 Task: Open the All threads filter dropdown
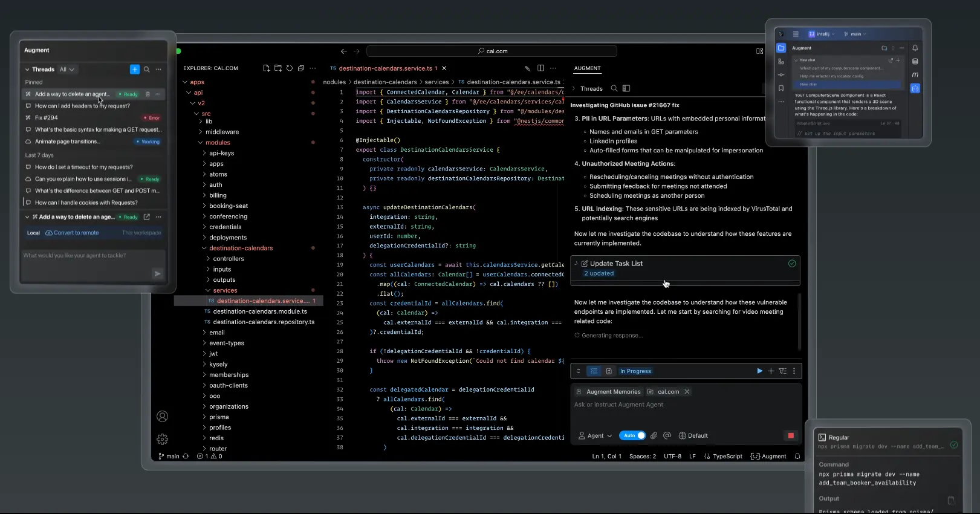click(67, 70)
